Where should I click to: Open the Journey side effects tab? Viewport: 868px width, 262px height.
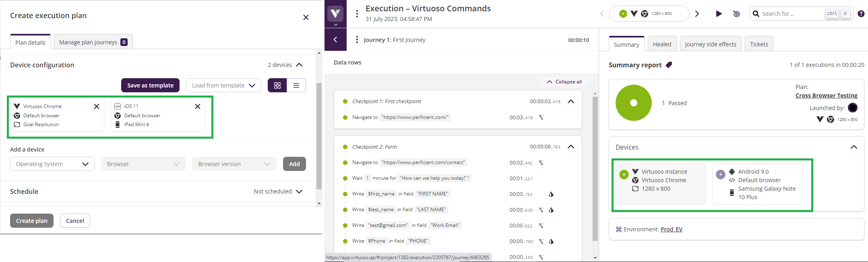711,44
